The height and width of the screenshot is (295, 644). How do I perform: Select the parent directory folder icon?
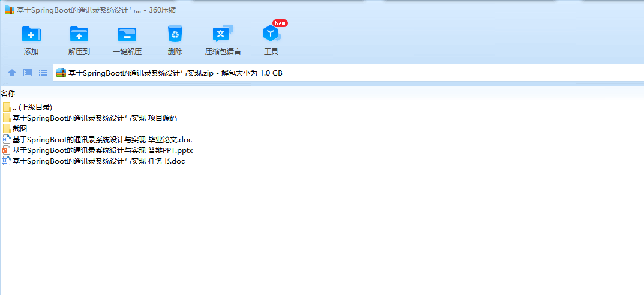click(6, 107)
